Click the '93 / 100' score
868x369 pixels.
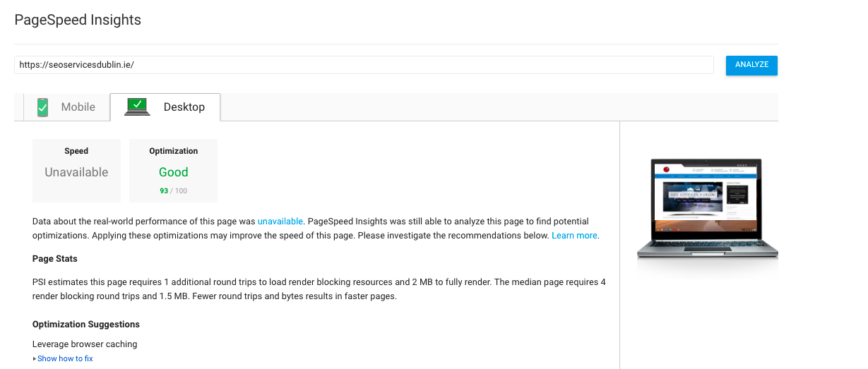click(174, 190)
